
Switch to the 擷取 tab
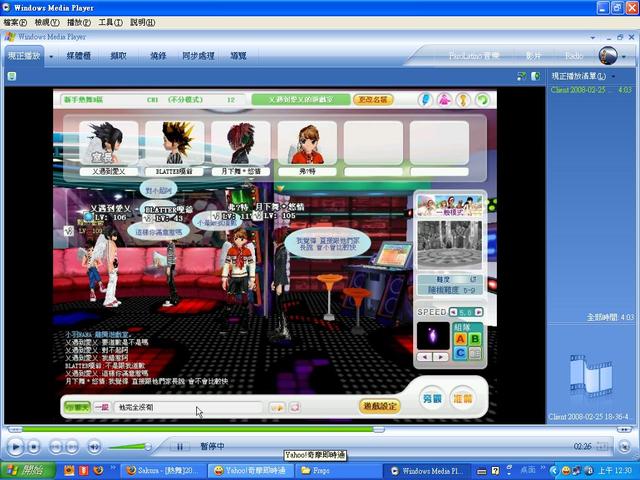[118, 56]
